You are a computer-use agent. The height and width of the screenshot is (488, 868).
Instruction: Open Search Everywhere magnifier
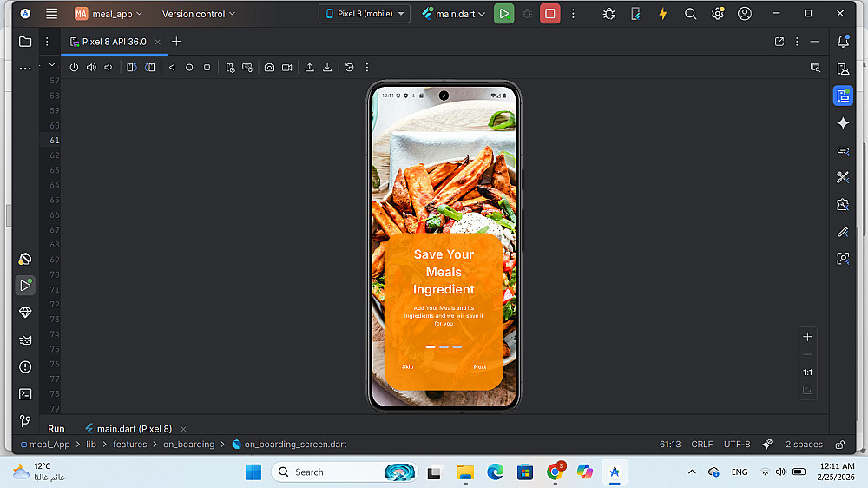pyautogui.click(x=690, y=14)
